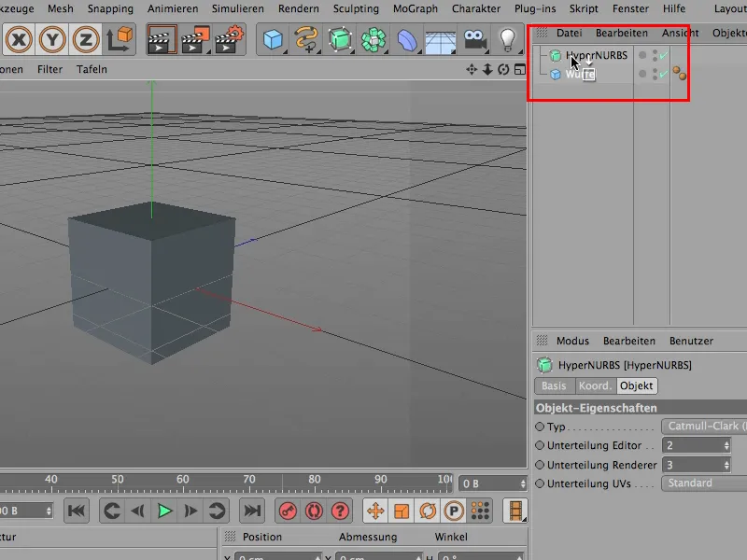Toggle Unterteilung Editor animation circle

[540, 445]
